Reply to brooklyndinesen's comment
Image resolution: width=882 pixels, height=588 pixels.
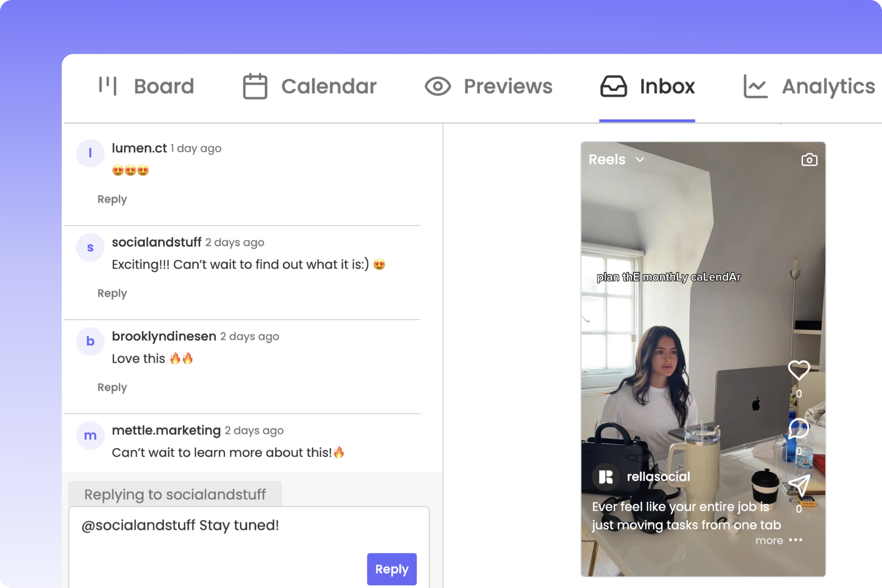pos(112,387)
